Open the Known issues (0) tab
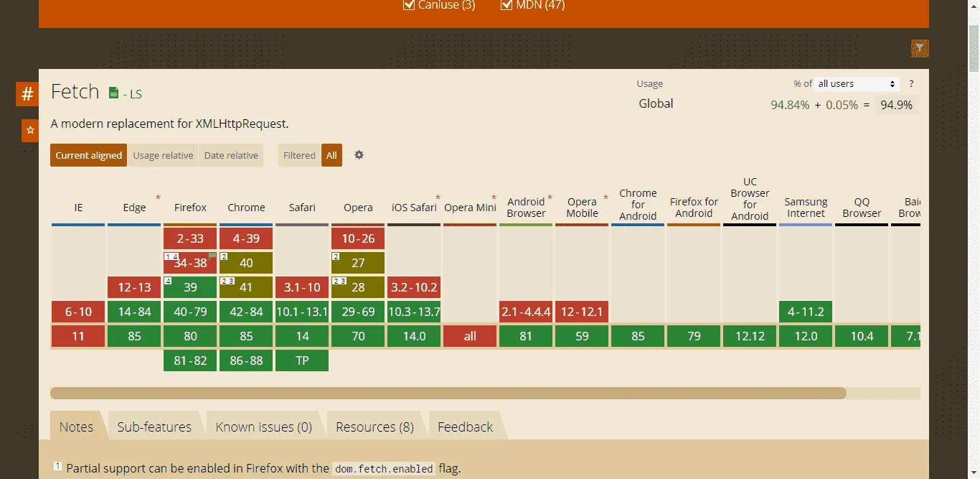Screen dimensions: 980x479 pos(264,427)
